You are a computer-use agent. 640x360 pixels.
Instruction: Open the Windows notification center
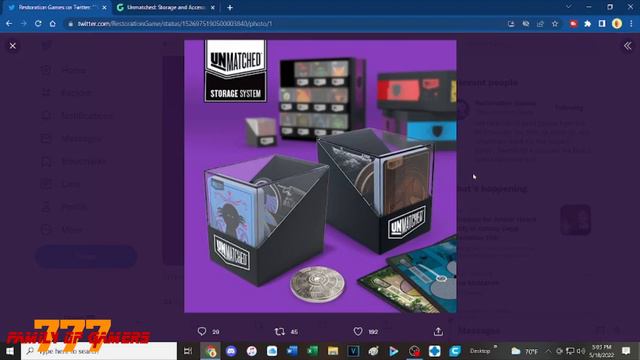(x=626, y=351)
